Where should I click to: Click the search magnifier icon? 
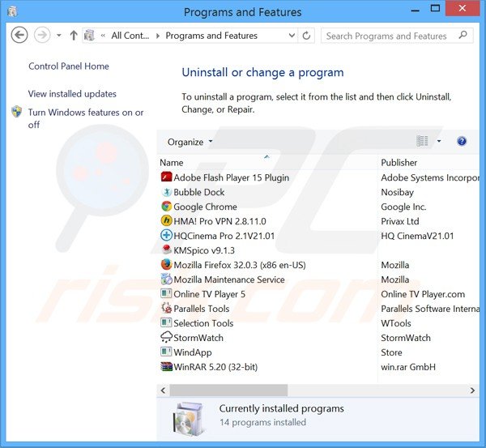(463, 35)
